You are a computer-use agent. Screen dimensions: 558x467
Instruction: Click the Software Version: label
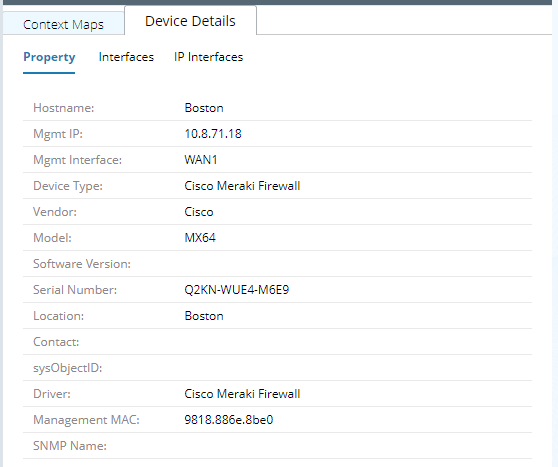coord(82,264)
